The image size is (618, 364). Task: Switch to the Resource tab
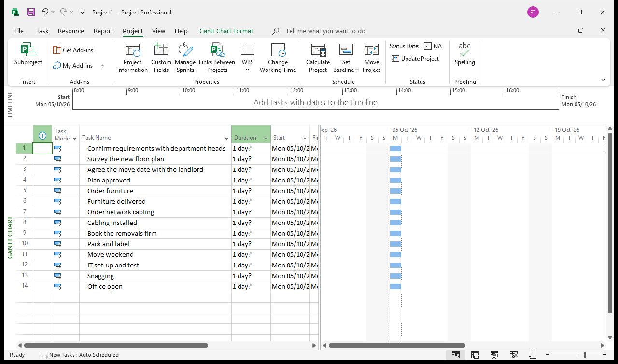[x=71, y=31]
